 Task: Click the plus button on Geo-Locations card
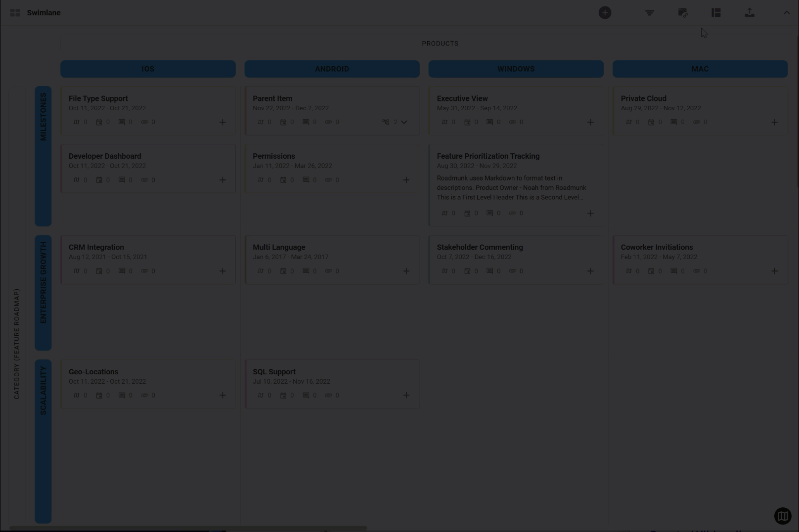click(222, 395)
